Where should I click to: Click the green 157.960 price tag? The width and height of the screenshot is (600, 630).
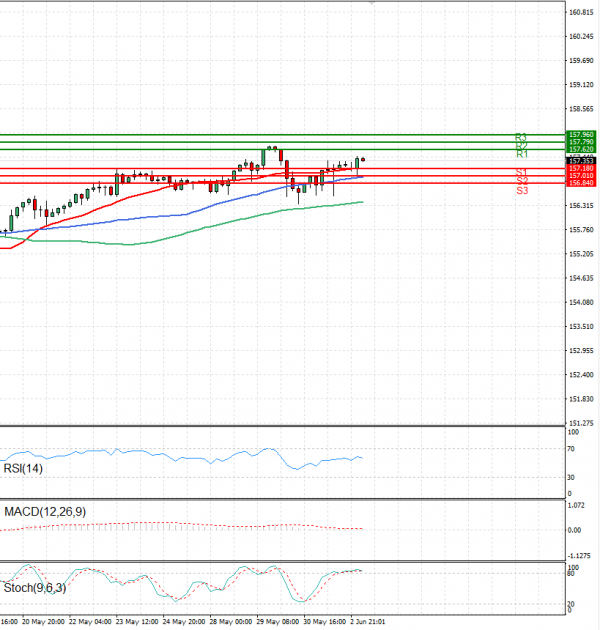pyautogui.click(x=581, y=135)
